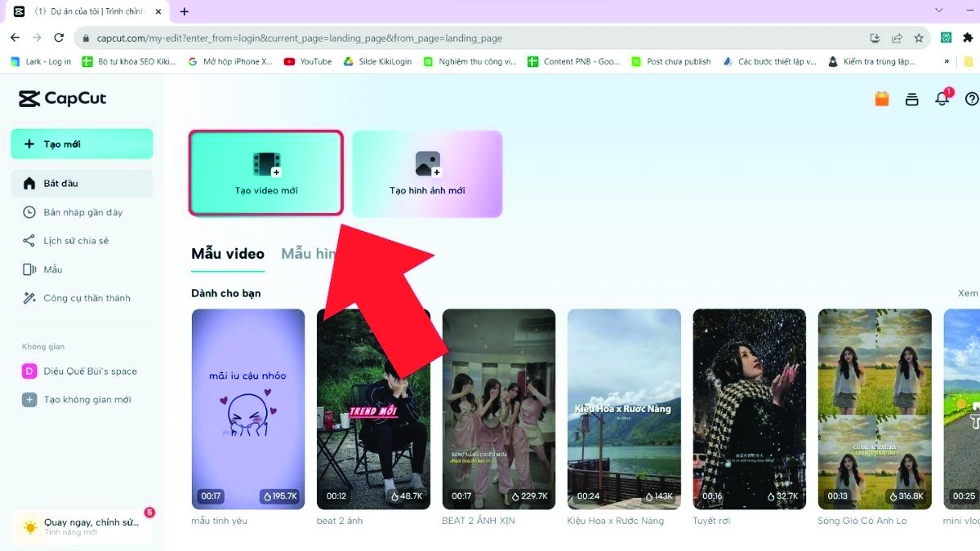Open a new browser tab
Image resolution: width=980 pixels, height=551 pixels.
pyautogui.click(x=184, y=11)
